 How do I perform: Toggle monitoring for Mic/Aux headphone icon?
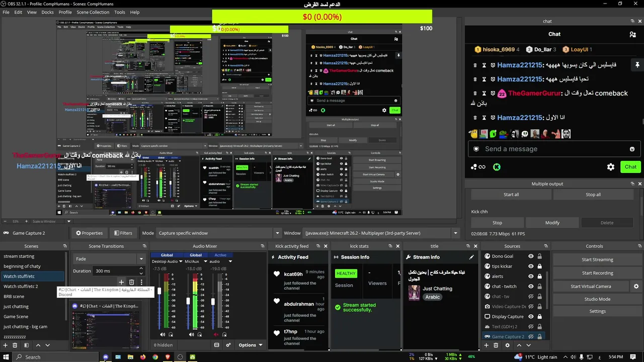pyautogui.click(x=200, y=335)
